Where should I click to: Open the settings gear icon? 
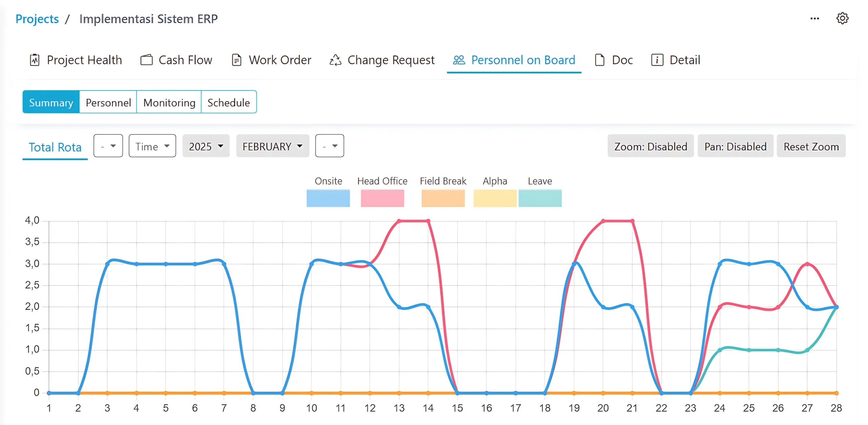[x=842, y=18]
